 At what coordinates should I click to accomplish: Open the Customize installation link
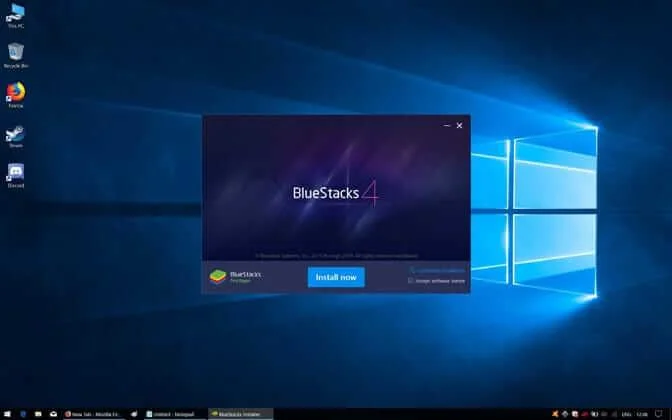click(x=438, y=270)
